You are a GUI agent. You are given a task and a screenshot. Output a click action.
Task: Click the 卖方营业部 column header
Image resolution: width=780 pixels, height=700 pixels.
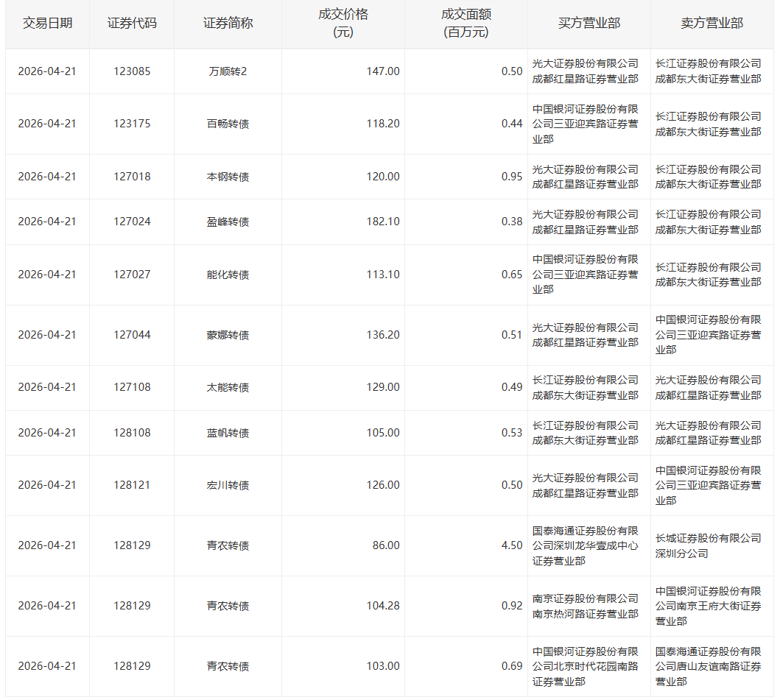(x=712, y=23)
